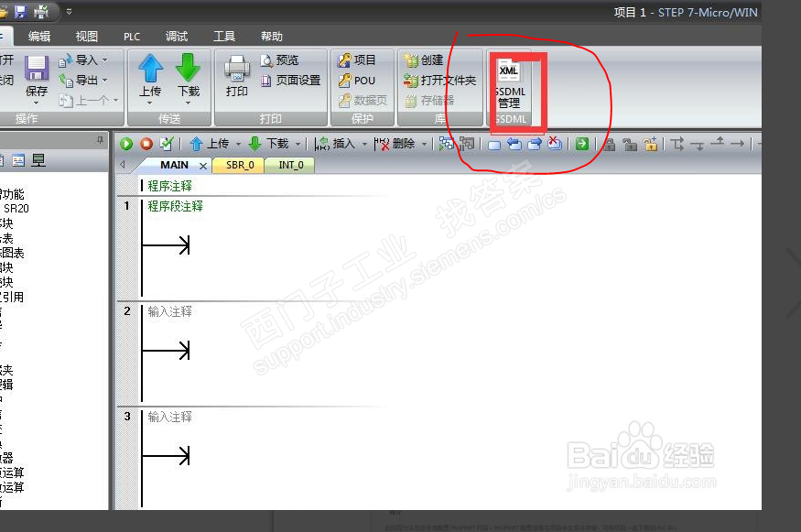Open the GSDML 管理 ribbon button
The width and height of the screenshot is (801, 532).
[510, 84]
